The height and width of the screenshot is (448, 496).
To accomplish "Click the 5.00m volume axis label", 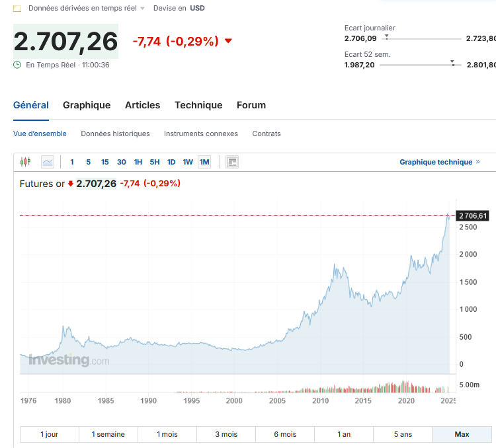I will point(469,385).
